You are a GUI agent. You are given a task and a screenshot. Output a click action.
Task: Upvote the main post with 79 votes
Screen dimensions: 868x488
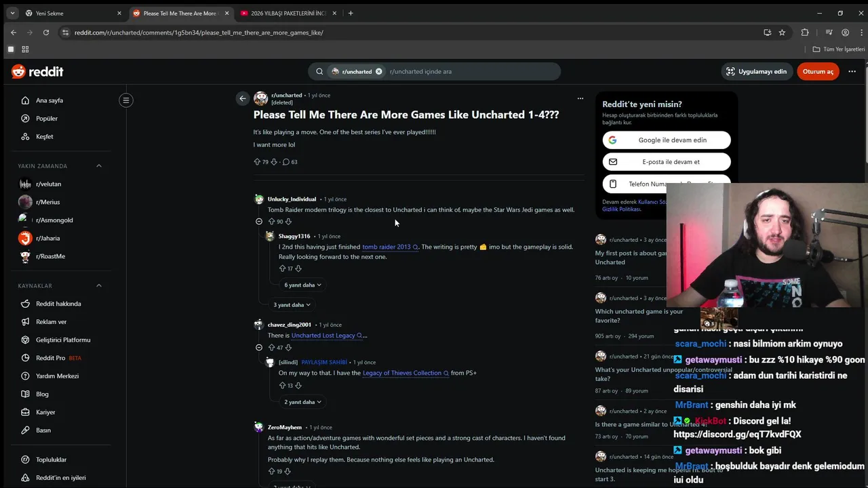tap(257, 162)
